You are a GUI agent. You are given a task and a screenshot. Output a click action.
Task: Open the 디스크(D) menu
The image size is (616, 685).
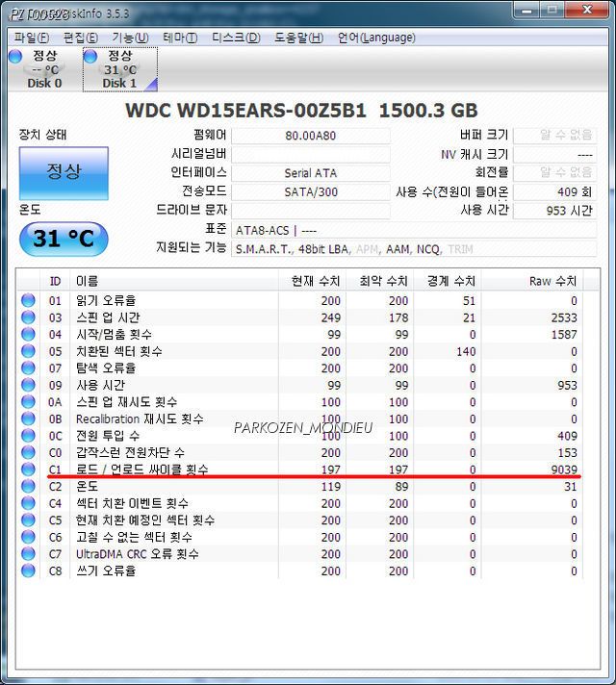click(236, 38)
